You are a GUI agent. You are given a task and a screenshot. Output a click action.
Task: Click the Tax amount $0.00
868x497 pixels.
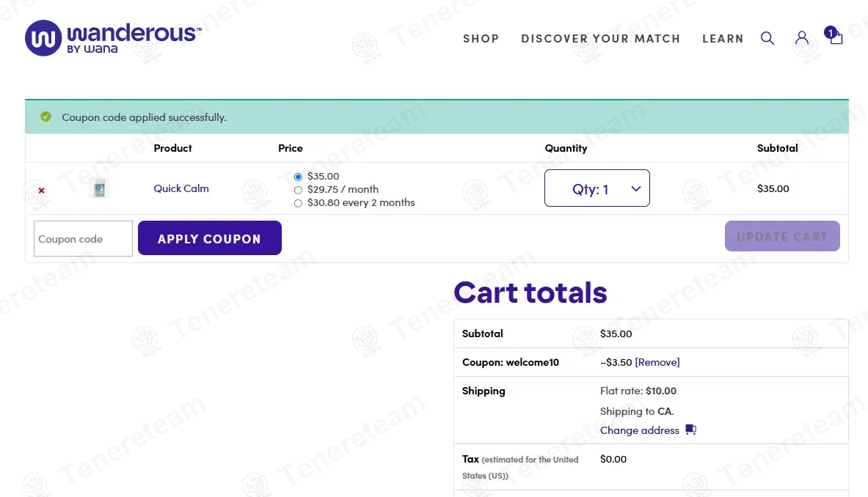tap(613, 459)
